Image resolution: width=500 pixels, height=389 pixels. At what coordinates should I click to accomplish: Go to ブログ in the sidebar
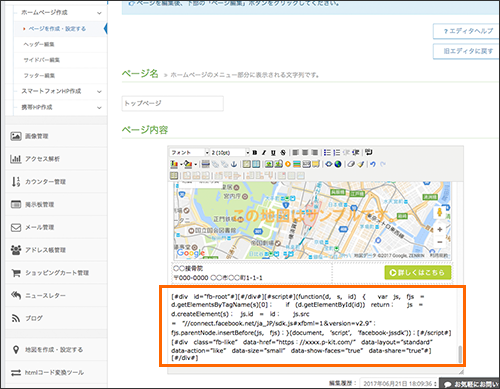[56, 318]
